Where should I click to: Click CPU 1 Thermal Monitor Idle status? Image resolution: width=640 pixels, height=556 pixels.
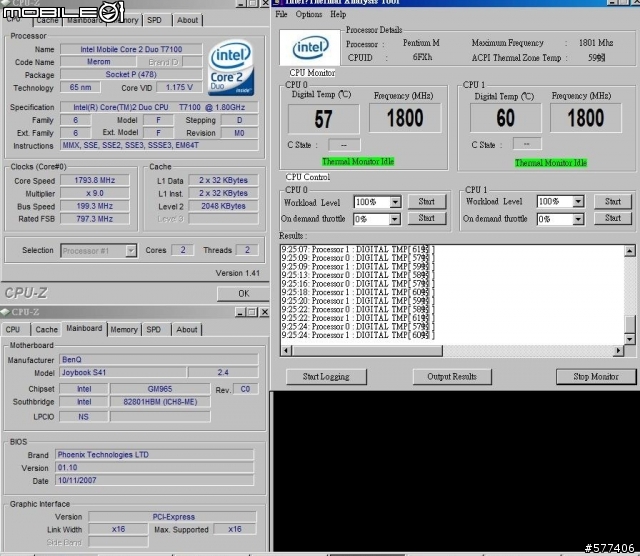(551, 163)
